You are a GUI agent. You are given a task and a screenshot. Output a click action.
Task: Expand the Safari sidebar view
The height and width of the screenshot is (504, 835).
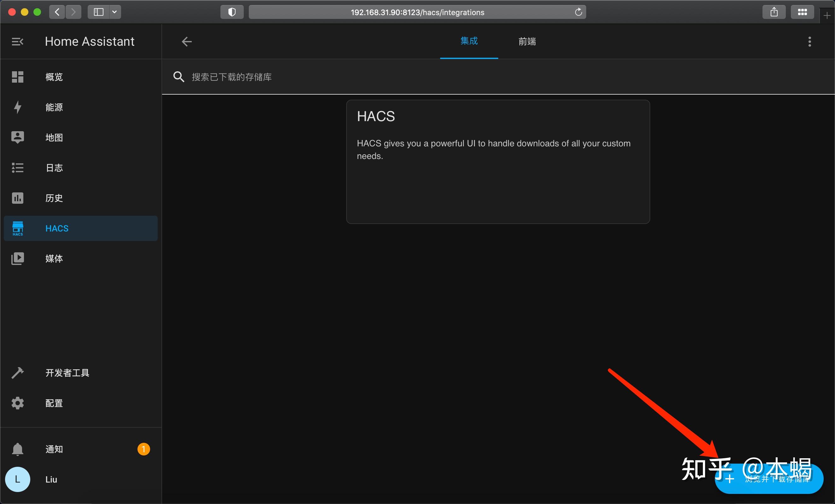tap(98, 12)
